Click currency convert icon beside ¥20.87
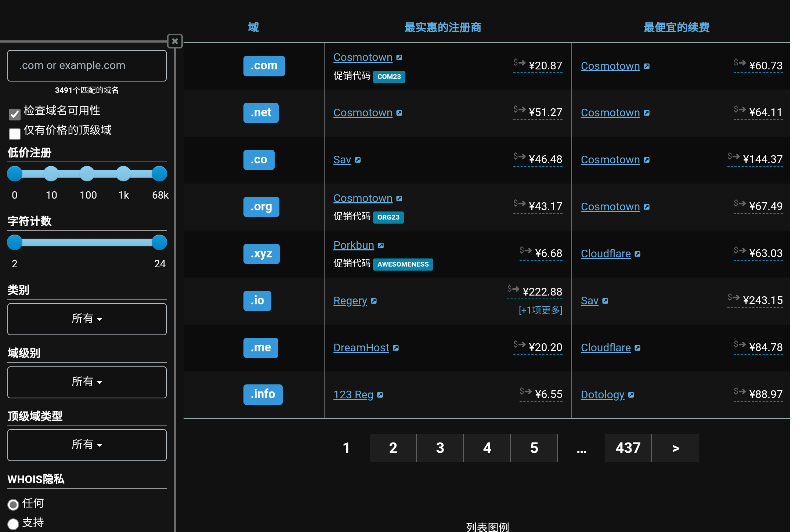This screenshot has height=532, width=799. pos(520,62)
